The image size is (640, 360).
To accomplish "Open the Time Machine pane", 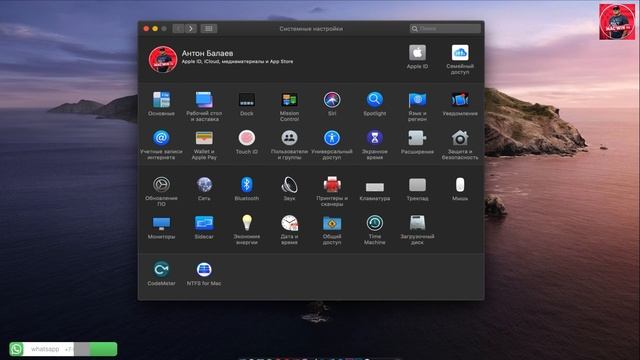I will (x=375, y=223).
